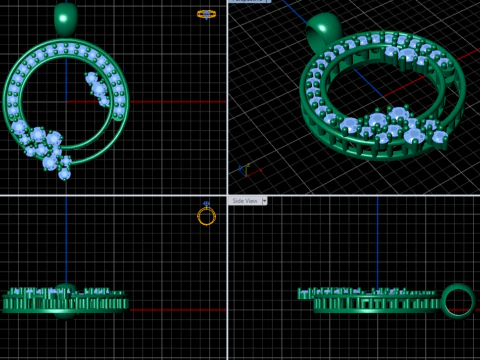Click the red axis line in top-left viewport

[x=177, y=102]
